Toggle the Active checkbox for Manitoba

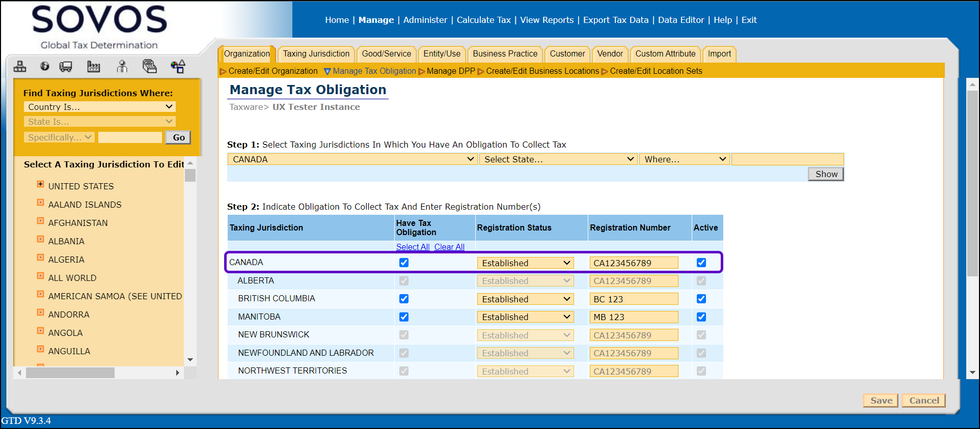point(701,317)
